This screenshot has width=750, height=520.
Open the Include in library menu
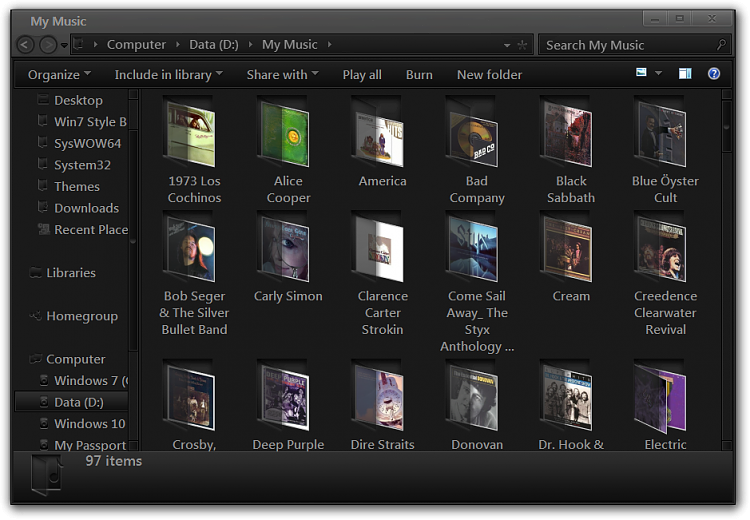click(168, 75)
